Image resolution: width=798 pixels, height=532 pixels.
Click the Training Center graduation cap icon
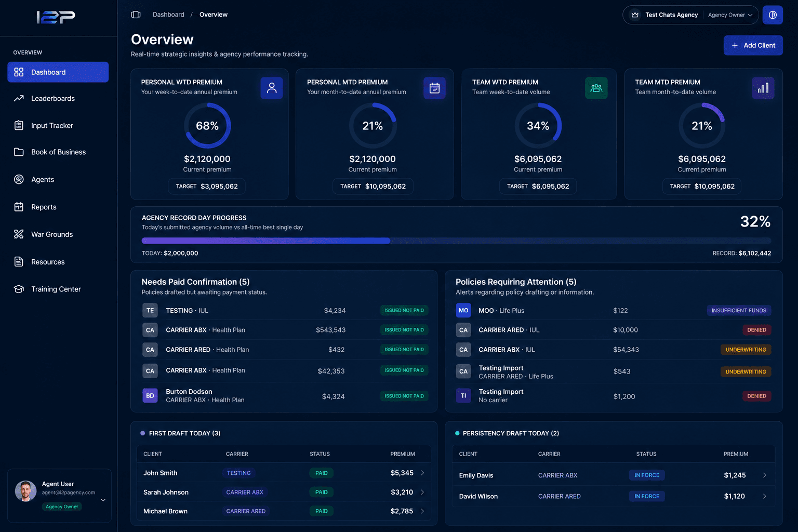click(x=19, y=289)
